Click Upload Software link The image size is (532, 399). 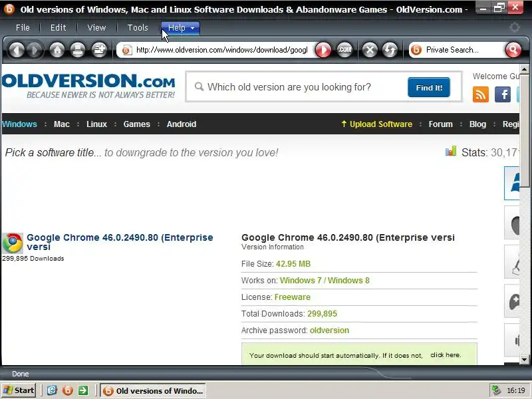click(377, 124)
